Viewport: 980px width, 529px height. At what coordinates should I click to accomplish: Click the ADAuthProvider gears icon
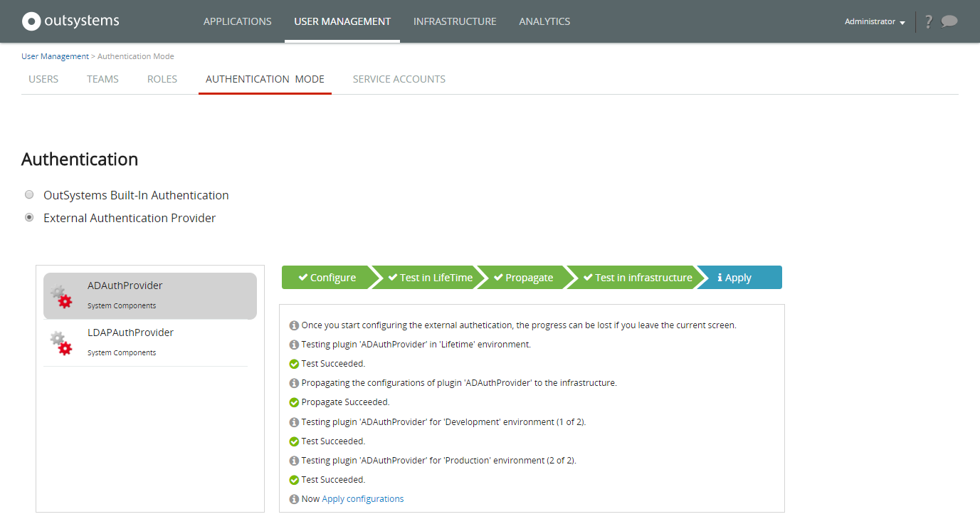coord(61,296)
